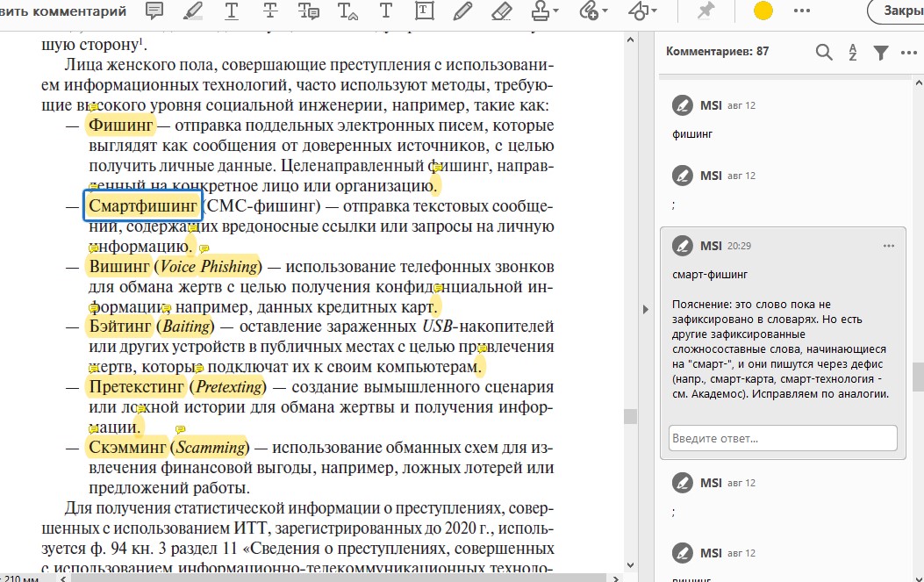This screenshot has width=924, height=582.
Task: Select the eraser tool
Action: pos(501,11)
